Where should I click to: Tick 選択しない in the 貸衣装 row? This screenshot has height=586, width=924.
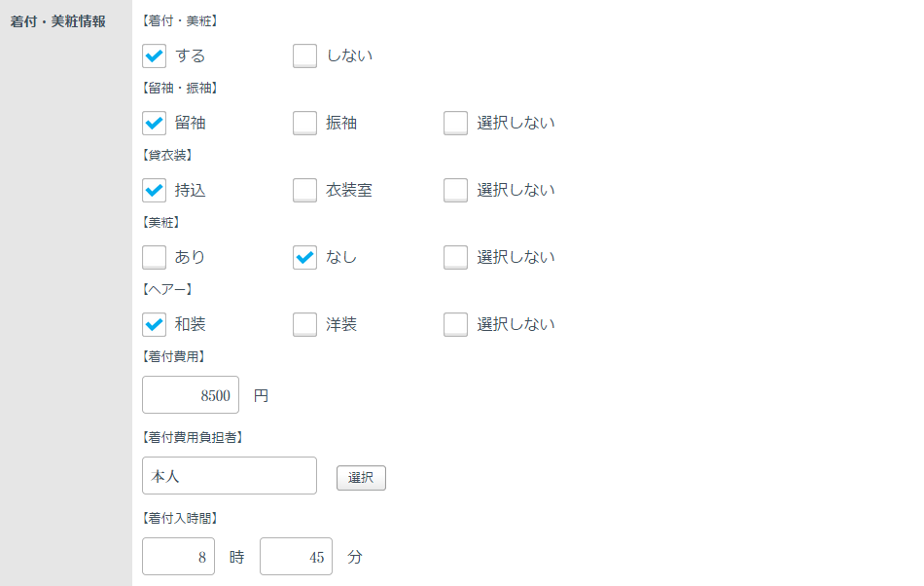455,191
